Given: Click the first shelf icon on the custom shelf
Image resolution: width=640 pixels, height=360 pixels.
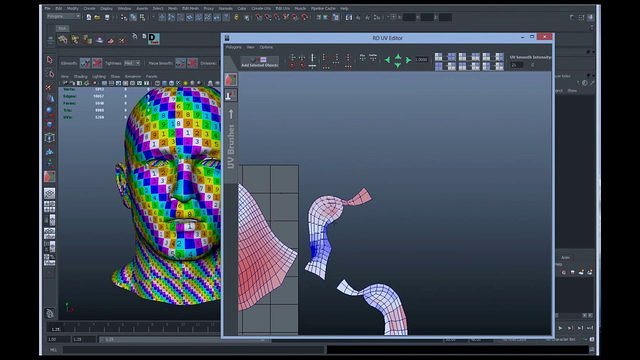Looking at the screenshot, I should [62, 40].
